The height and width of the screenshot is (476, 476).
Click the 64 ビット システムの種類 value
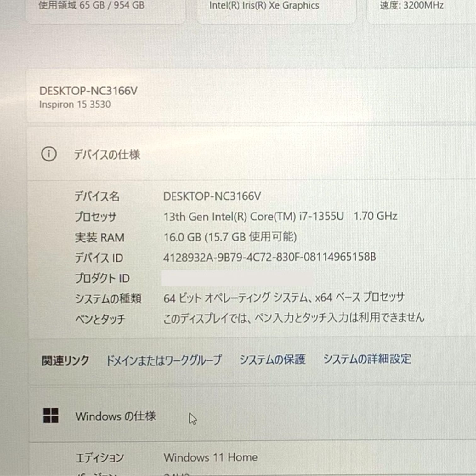click(284, 298)
